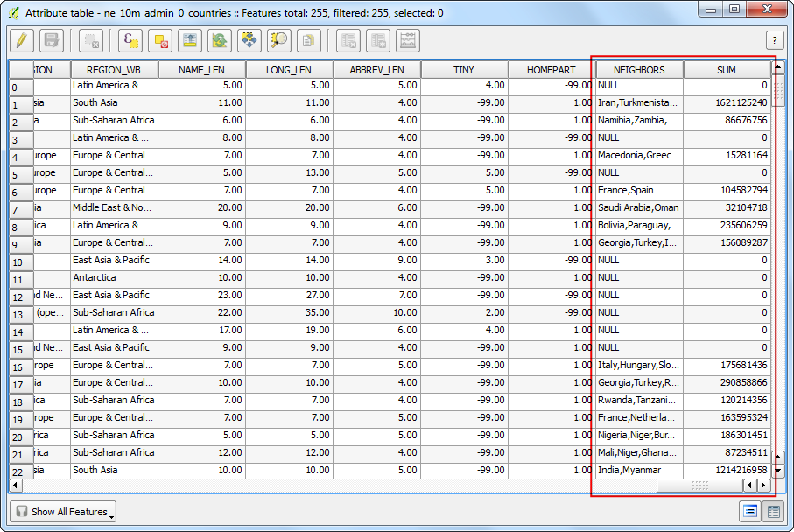The image size is (794, 532).
Task: Move selection to top of table
Action: pos(190,40)
